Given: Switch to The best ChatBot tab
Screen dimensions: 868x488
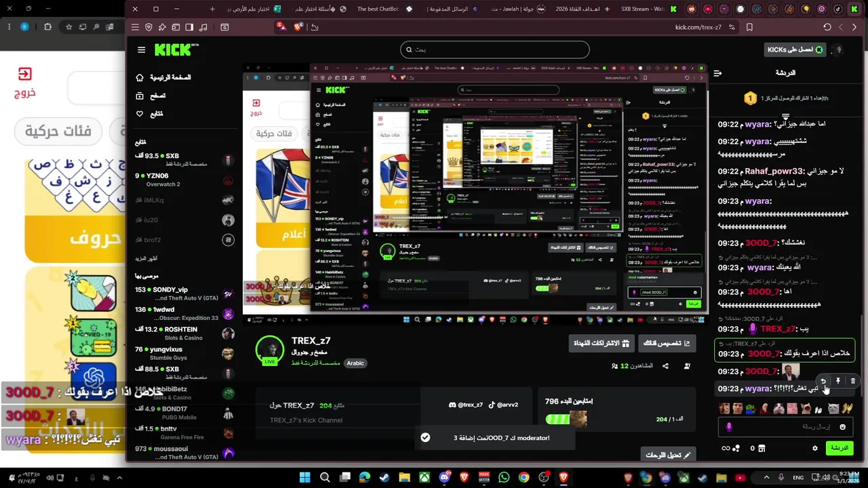Looking at the screenshot, I should 386,9.
